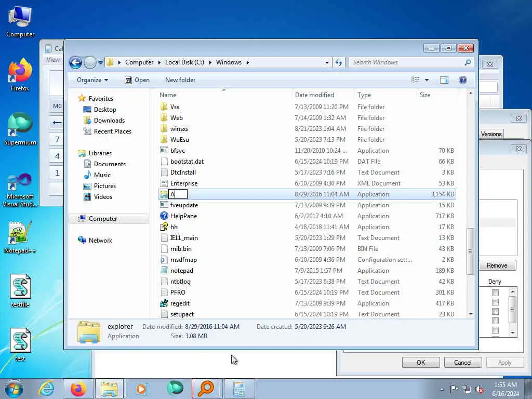Toggle the preview pane icon
Image resolution: width=532 pixels, height=399 pixels.
coord(444,80)
